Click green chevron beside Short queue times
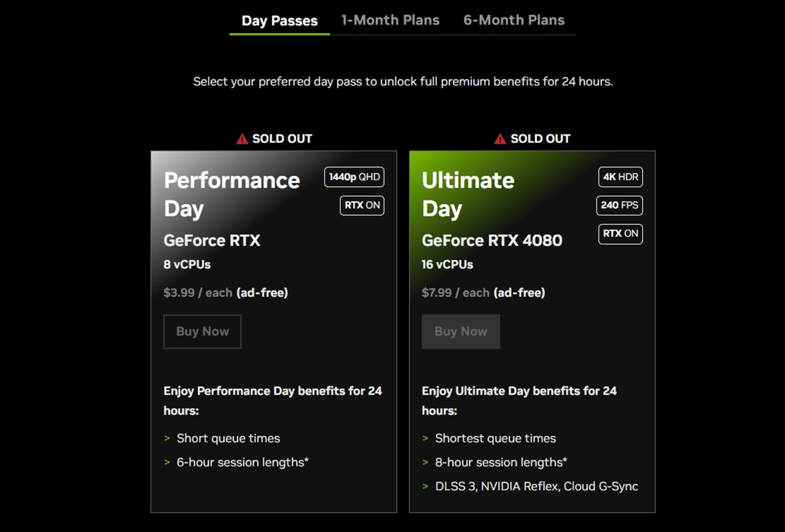The height and width of the screenshot is (532, 785). point(167,438)
